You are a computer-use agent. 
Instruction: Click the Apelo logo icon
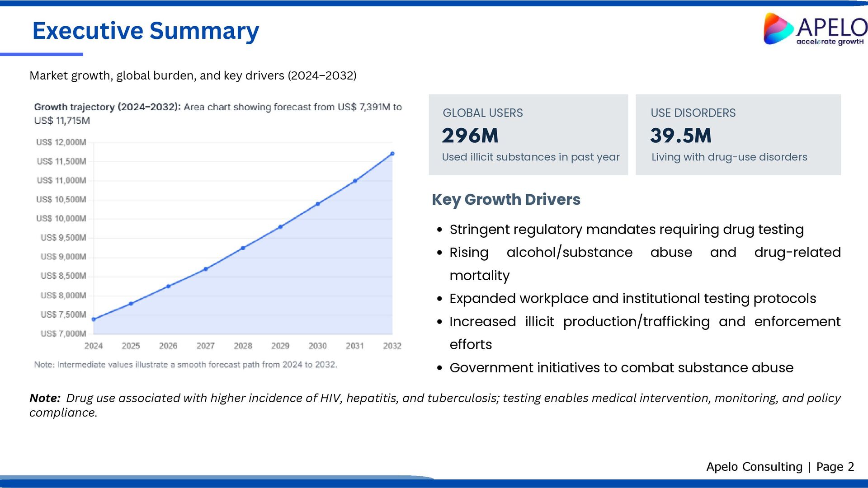778,28
